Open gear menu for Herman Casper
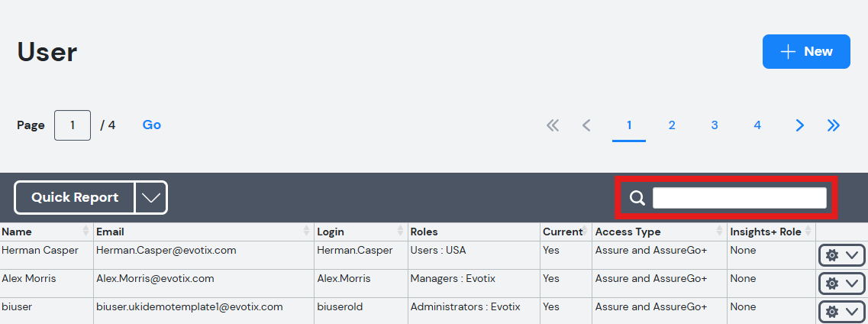 [841, 255]
